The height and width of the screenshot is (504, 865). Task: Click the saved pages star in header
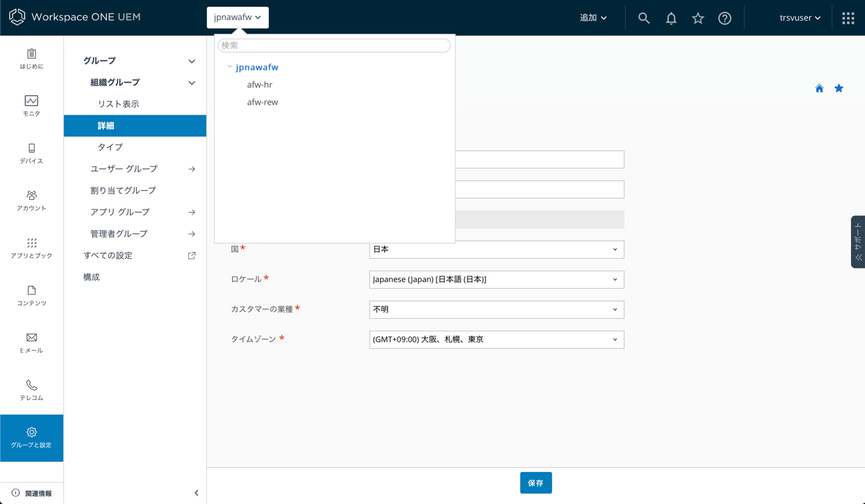click(x=698, y=18)
